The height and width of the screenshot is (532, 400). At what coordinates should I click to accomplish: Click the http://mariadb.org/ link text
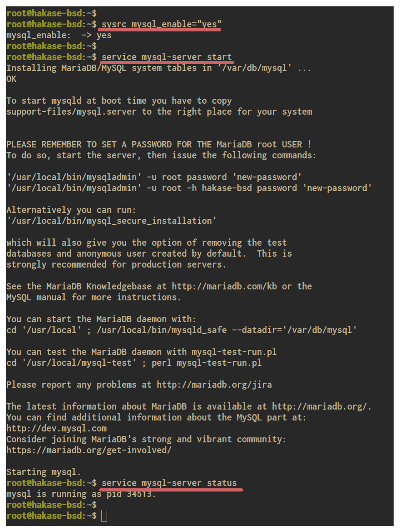click(x=320, y=406)
